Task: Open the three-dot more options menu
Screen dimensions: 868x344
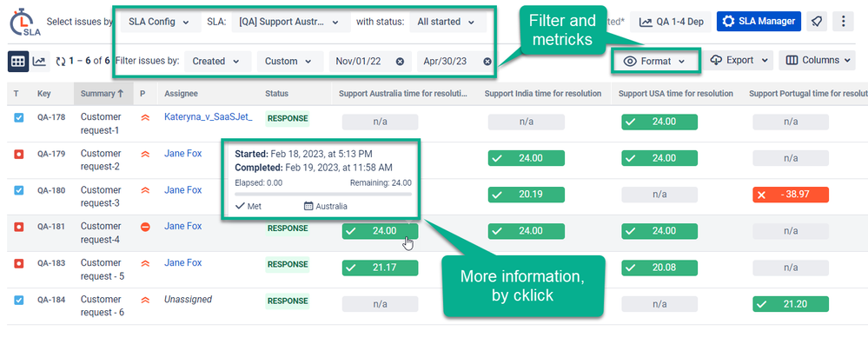Action: 843,22
